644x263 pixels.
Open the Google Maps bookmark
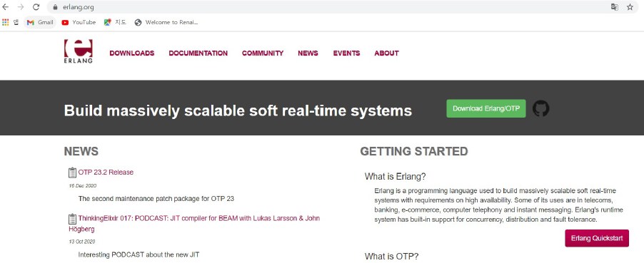(116, 22)
